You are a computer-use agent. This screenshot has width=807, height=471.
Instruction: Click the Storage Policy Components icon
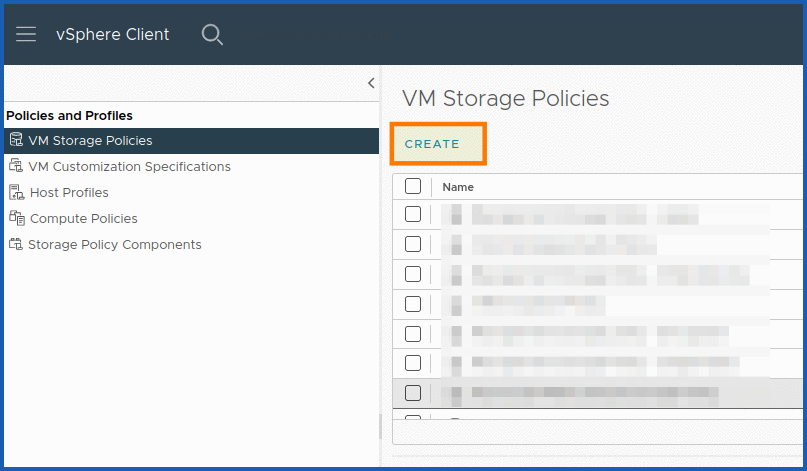pyautogui.click(x=16, y=244)
